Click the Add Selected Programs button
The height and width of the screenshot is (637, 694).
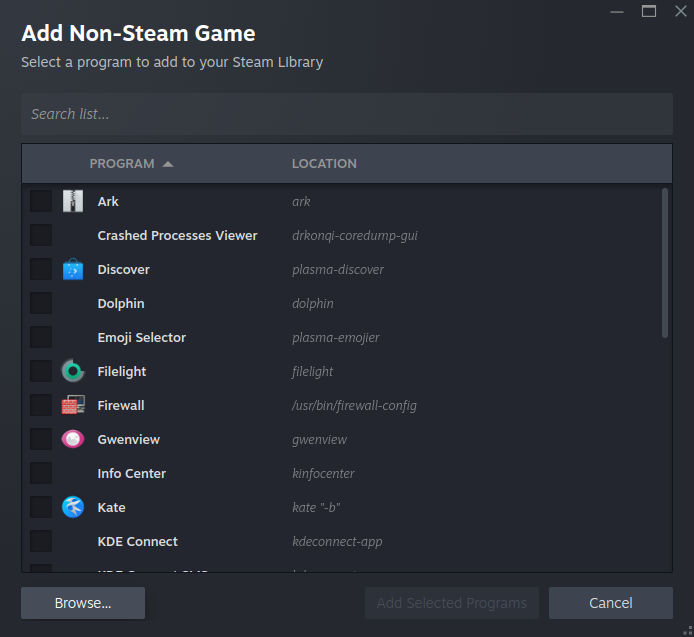click(451, 603)
